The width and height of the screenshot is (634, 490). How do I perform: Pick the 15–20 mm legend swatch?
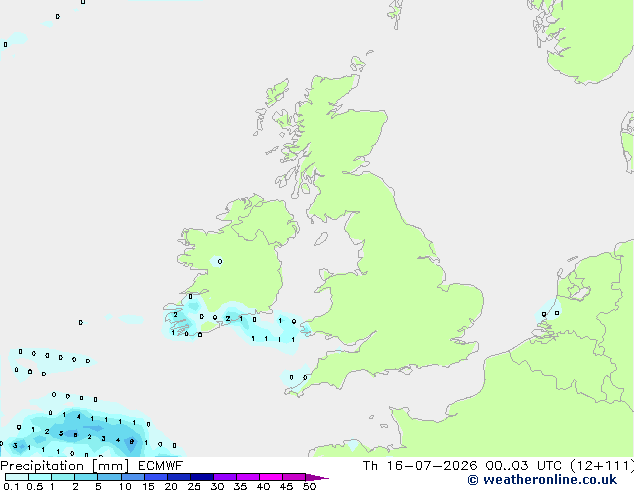tap(155, 477)
